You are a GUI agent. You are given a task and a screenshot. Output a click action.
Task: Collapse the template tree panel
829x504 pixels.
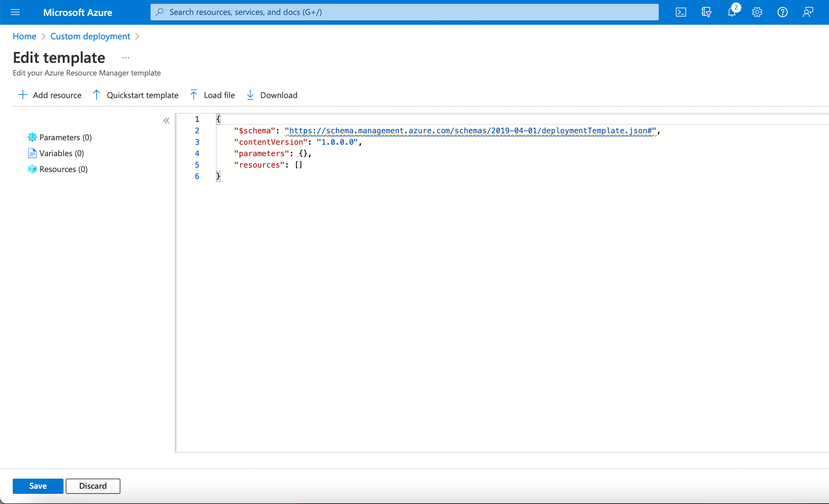coord(166,121)
